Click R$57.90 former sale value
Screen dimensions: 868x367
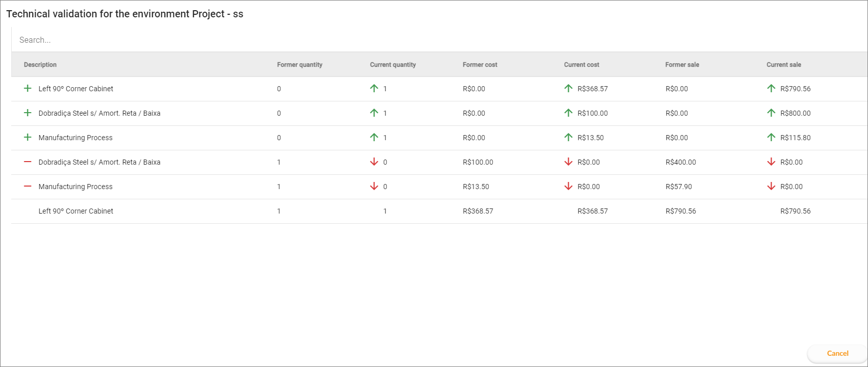point(679,187)
